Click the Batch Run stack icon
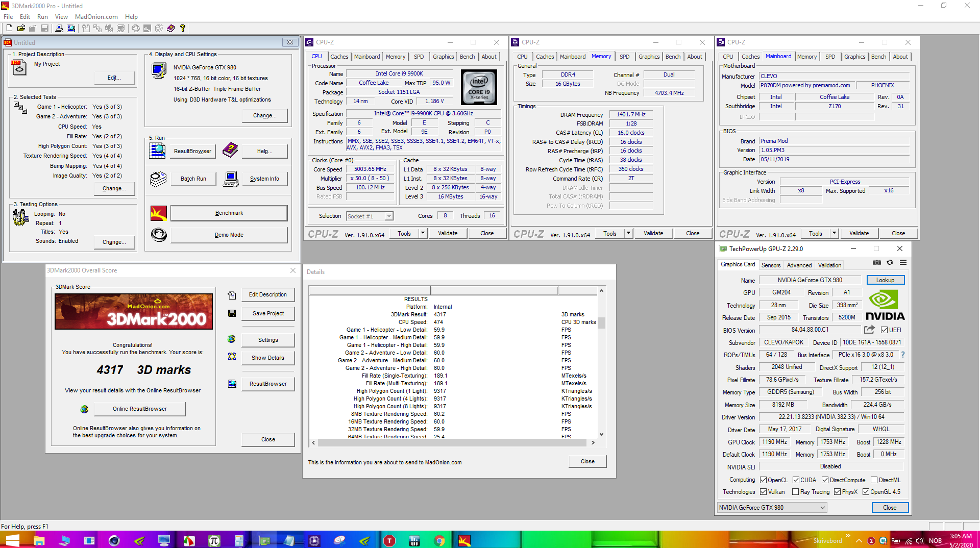 [158, 179]
